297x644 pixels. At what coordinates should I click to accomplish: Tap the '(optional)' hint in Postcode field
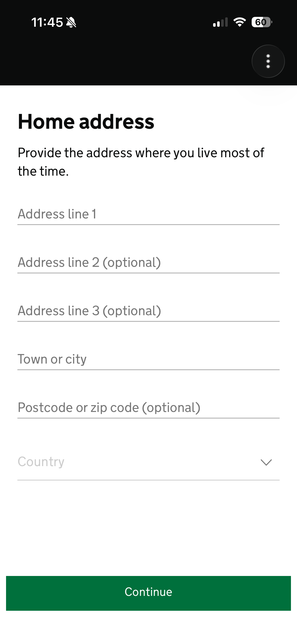[171, 408]
